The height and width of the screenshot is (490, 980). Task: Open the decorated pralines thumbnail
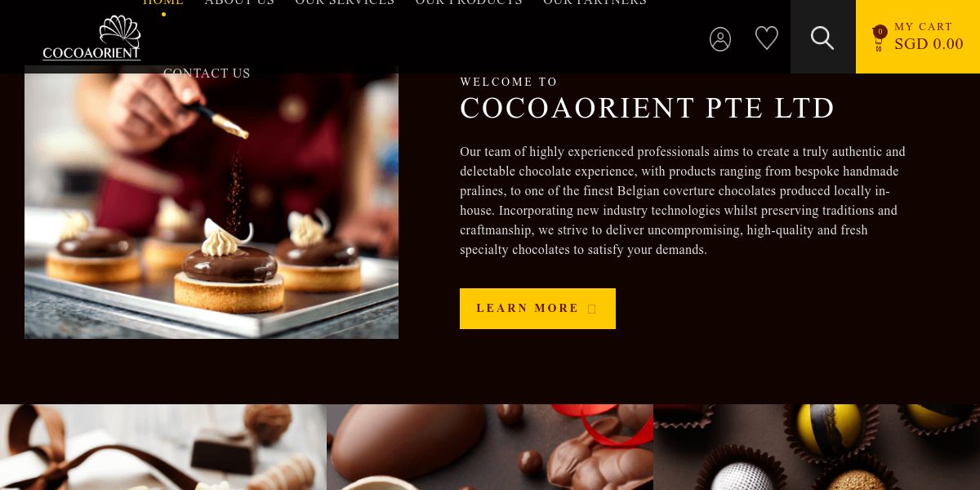point(817,448)
